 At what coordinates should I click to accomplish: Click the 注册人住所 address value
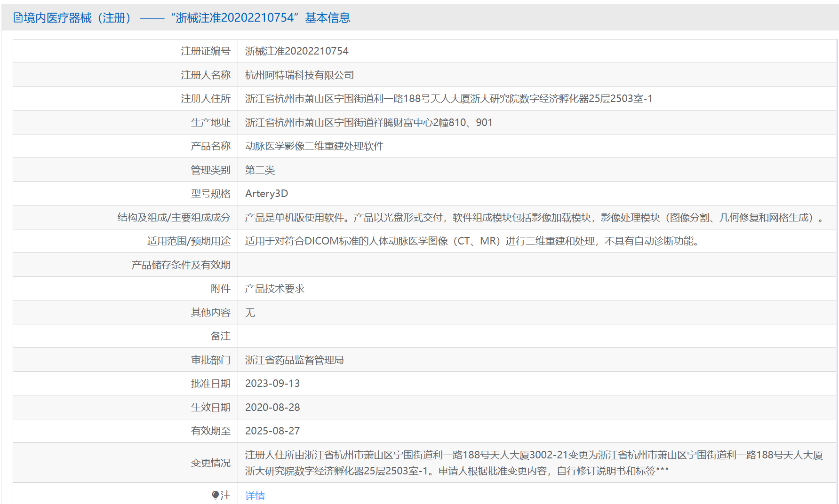click(x=448, y=99)
